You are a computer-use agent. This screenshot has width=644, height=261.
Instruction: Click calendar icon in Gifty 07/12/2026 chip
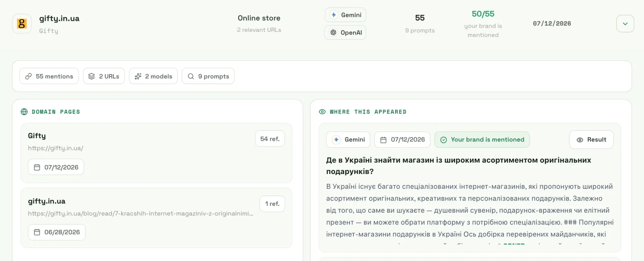click(x=37, y=167)
